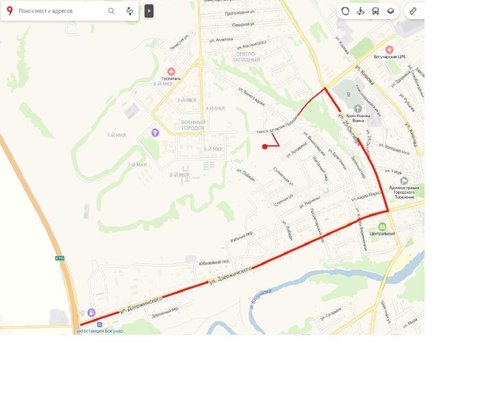Click the Госпиталь hospital marker
Viewport: 500px width, 400px height.
(171, 71)
